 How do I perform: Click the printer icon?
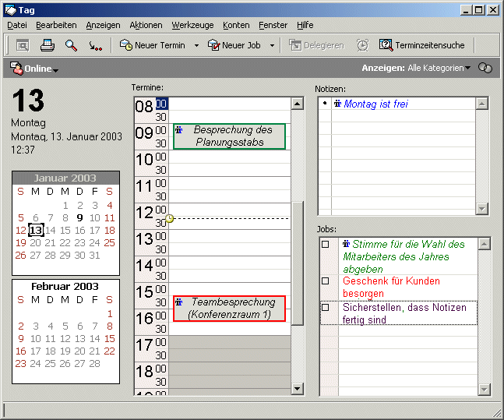[x=48, y=45]
